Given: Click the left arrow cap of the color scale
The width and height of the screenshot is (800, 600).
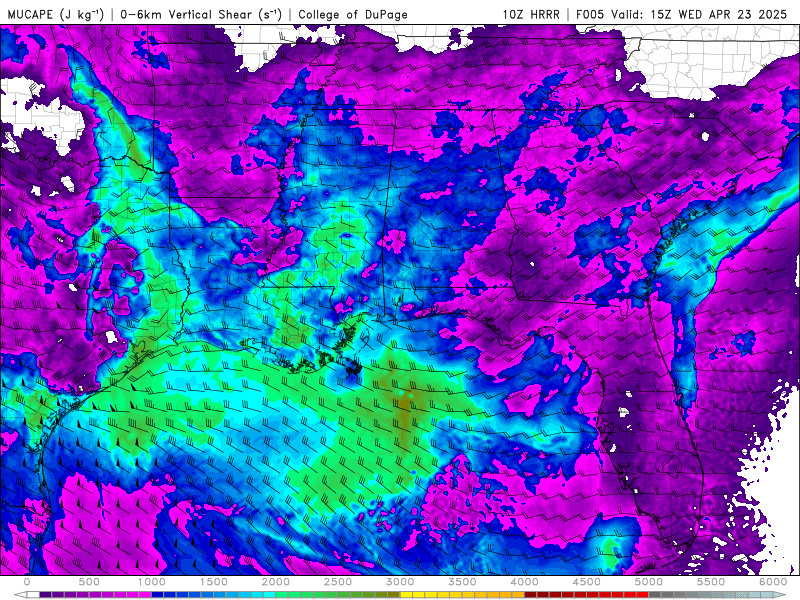Looking at the screenshot, I should click(x=20, y=594).
